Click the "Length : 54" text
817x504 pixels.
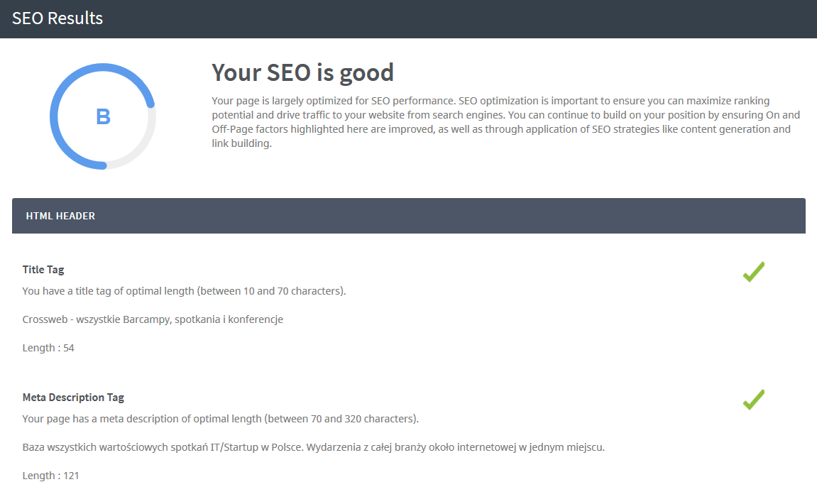pyautogui.click(x=48, y=348)
